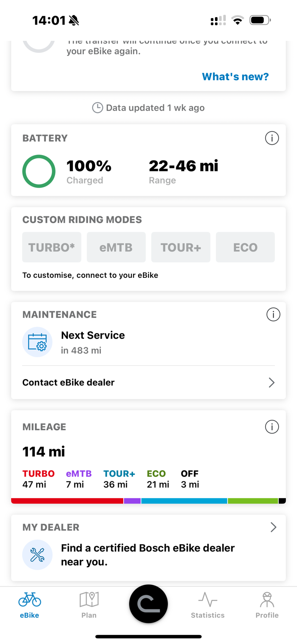Tap the clock icon beside Data updated

(97, 108)
